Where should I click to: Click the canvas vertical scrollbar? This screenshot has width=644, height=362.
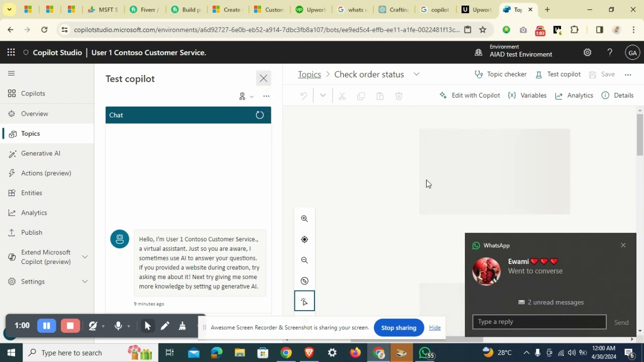640,135
